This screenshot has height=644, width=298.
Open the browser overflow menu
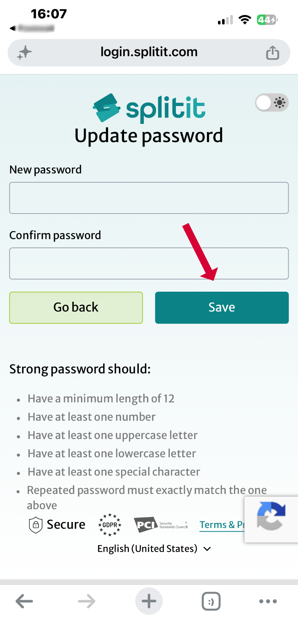click(268, 601)
